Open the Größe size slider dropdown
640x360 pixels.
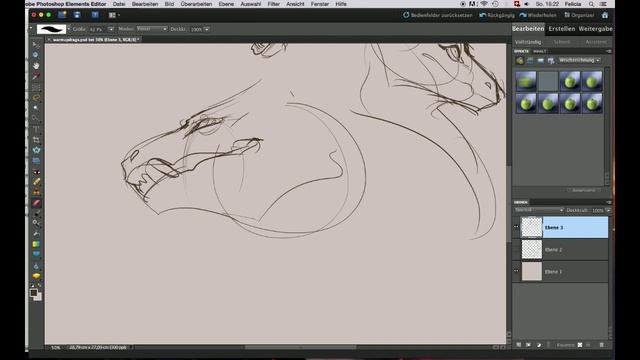(111, 29)
